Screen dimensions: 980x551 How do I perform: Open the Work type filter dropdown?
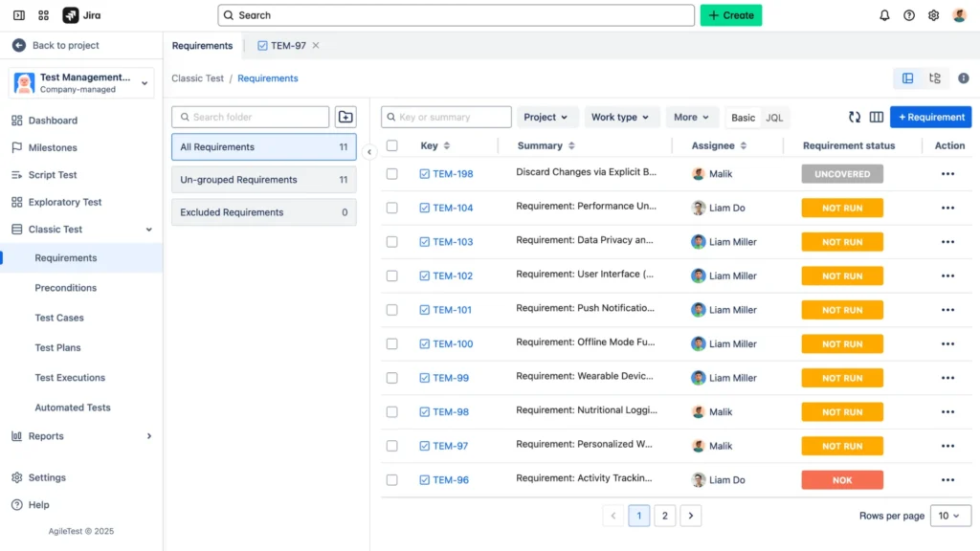(620, 117)
